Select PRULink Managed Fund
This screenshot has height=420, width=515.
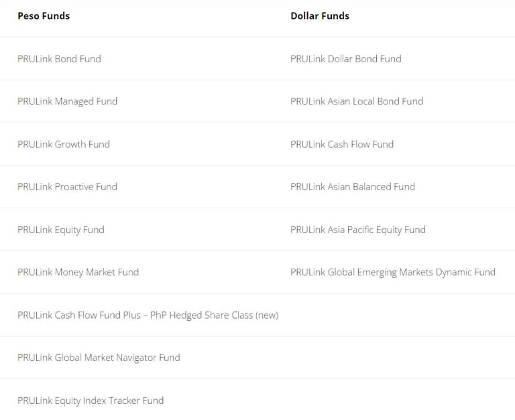67,101
